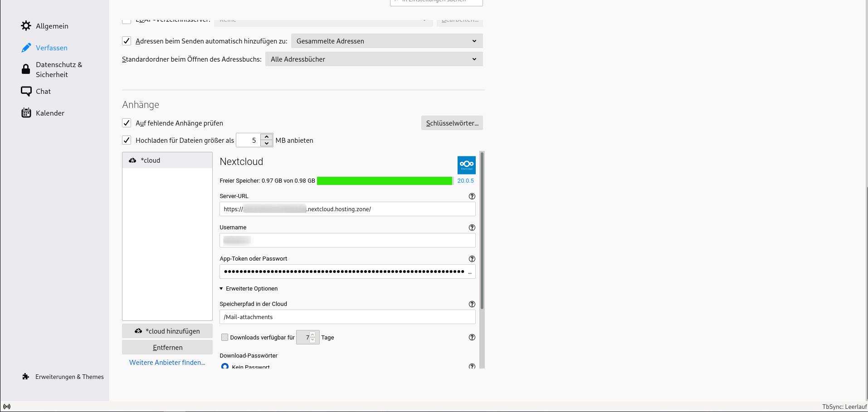
Task: Click the Entfernen button
Action: pyautogui.click(x=167, y=347)
